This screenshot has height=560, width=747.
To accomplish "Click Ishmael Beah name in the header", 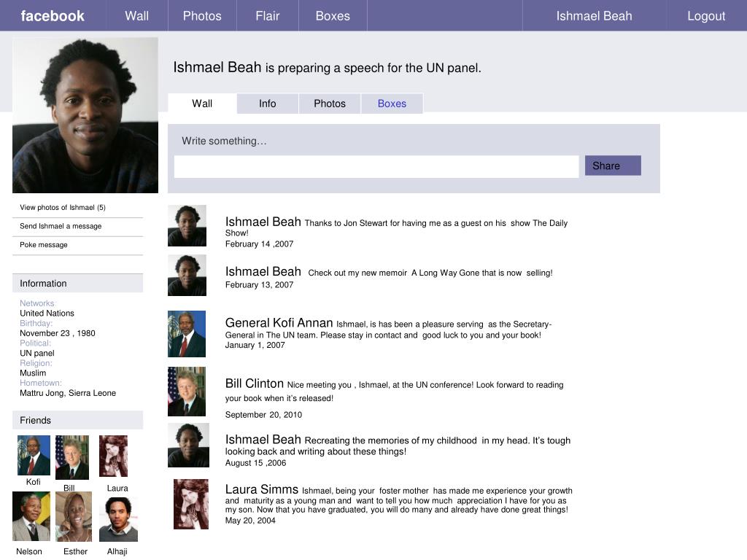I will click(594, 16).
